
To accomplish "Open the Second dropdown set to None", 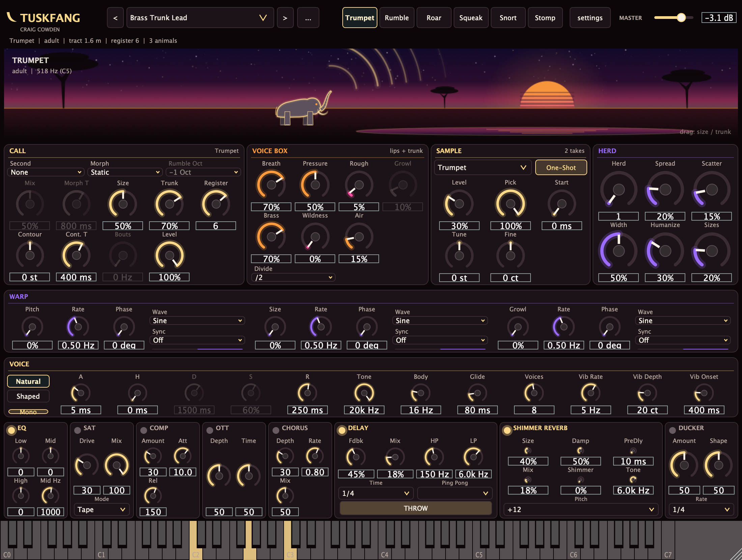I will pyautogui.click(x=46, y=172).
